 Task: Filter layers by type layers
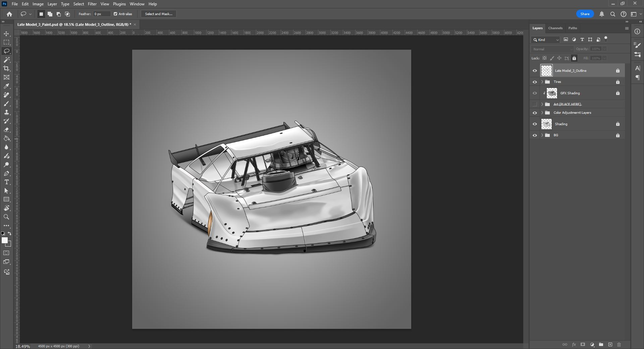[582, 40]
